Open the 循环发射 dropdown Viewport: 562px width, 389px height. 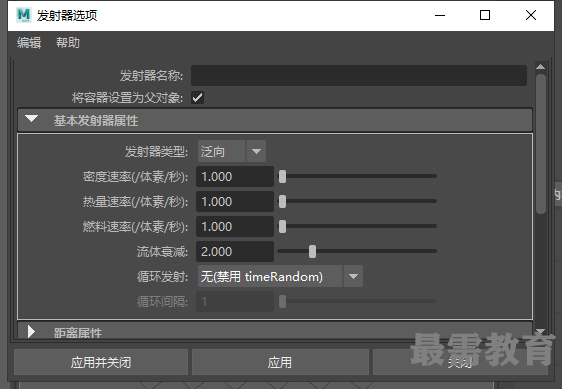tap(280, 276)
